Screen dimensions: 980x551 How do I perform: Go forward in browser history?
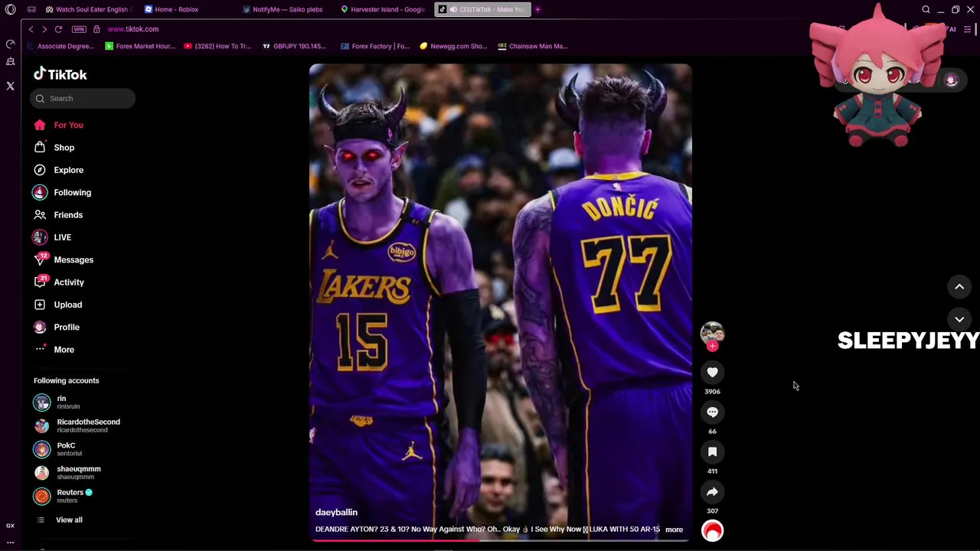pyautogui.click(x=44, y=29)
